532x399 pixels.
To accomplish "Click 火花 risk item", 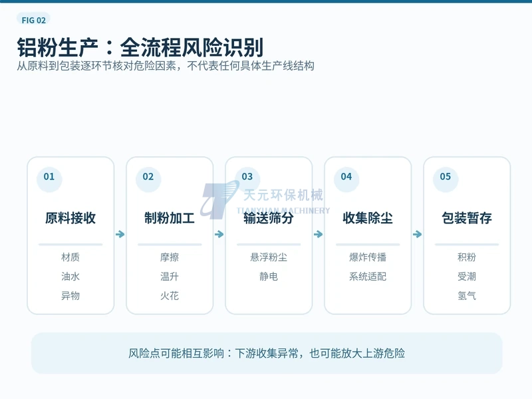I will (x=170, y=296).
